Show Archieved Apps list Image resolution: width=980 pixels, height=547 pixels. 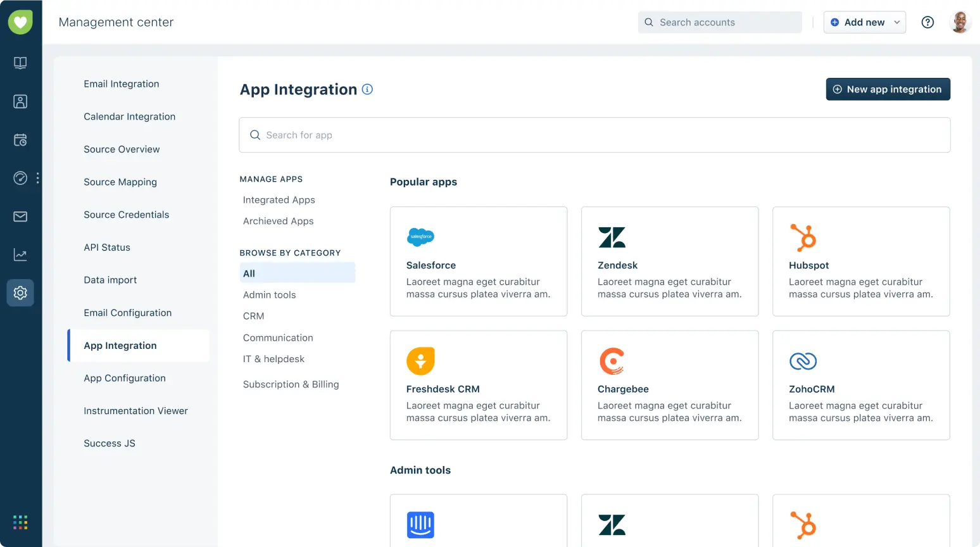coord(279,221)
